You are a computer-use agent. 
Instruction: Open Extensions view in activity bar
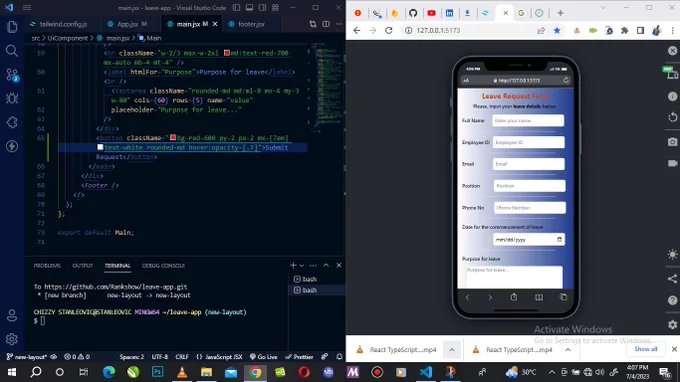(12, 122)
